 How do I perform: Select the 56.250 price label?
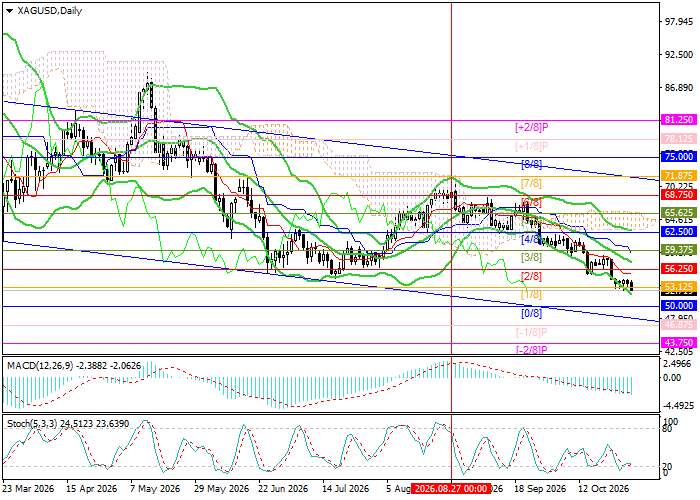pos(679,269)
